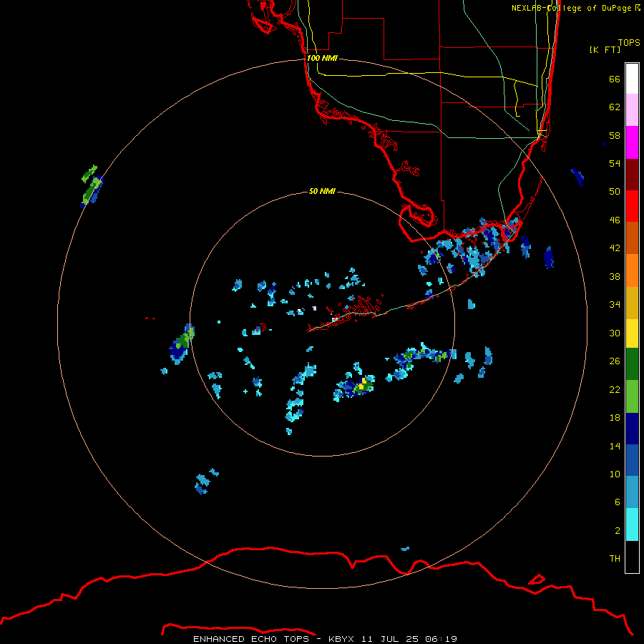Select the "42" legend value
Image resolution: width=644 pixels, height=644 pixels.
point(615,248)
